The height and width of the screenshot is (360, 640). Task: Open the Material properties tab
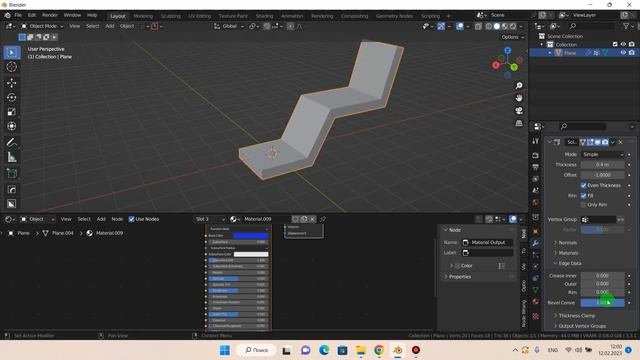click(x=536, y=302)
